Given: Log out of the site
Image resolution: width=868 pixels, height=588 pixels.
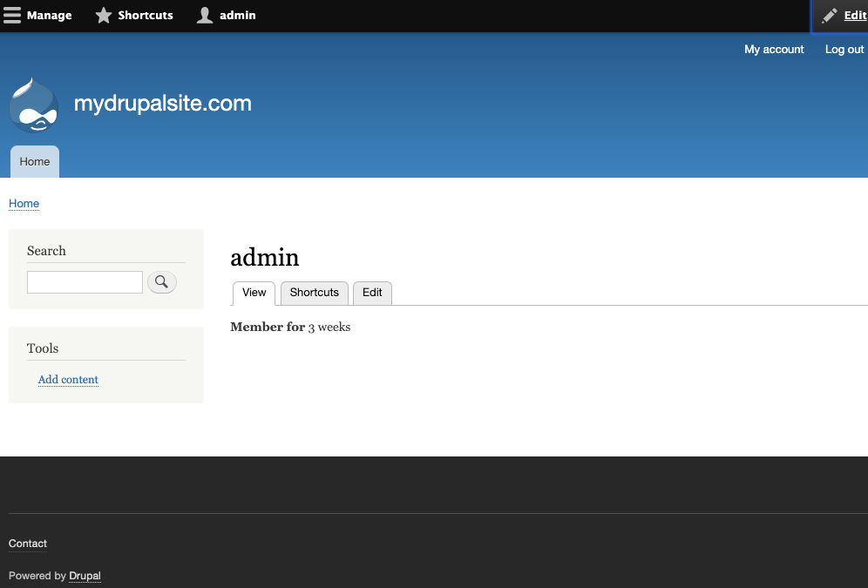Looking at the screenshot, I should 844,50.
